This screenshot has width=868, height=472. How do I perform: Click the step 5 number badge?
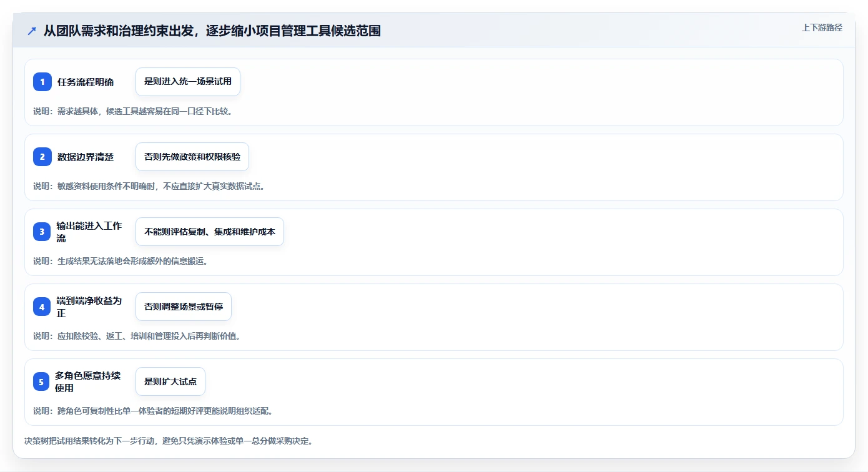41,381
